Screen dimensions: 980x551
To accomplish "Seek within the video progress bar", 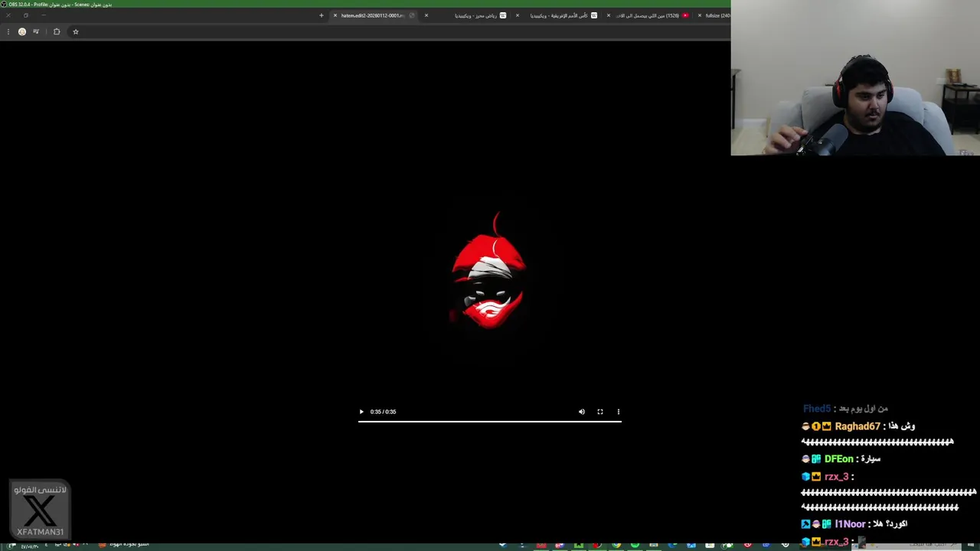I will click(490, 421).
